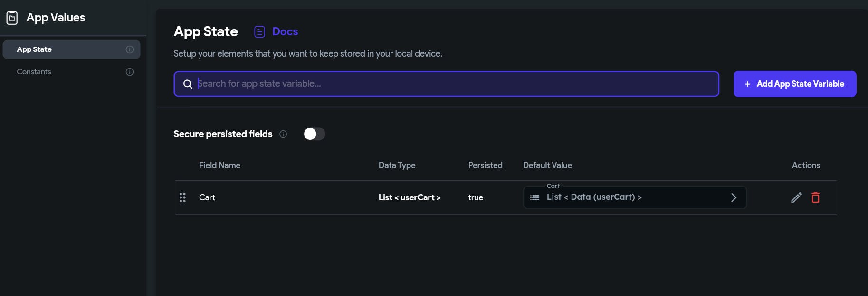Click the search magnifier icon
The height and width of the screenshot is (296, 868).
(x=188, y=84)
